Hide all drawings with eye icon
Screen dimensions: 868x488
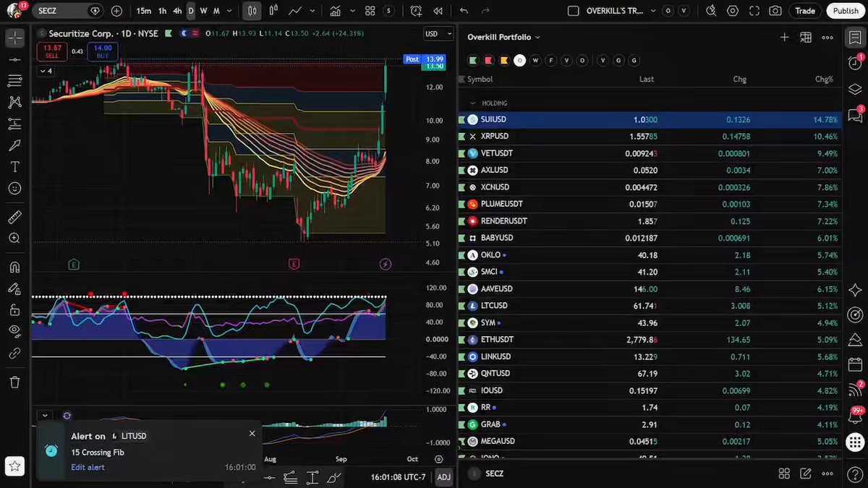pyautogui.click(x=14, y=331)
